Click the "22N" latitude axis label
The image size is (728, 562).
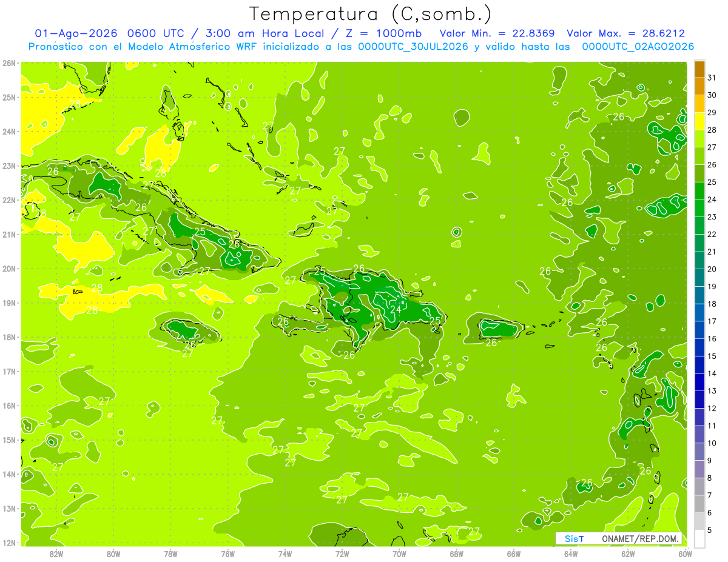click(x=8, y=200)
